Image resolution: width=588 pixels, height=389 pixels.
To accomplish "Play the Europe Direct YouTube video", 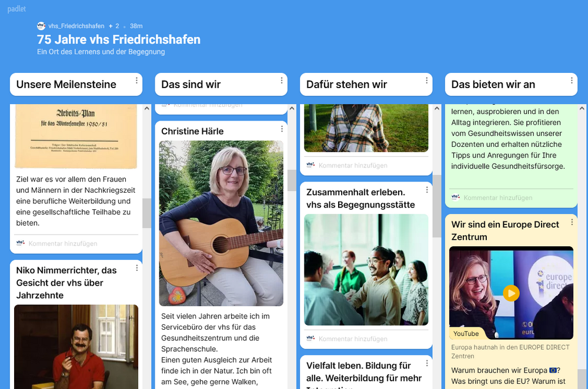I will [x=511, y=293].
